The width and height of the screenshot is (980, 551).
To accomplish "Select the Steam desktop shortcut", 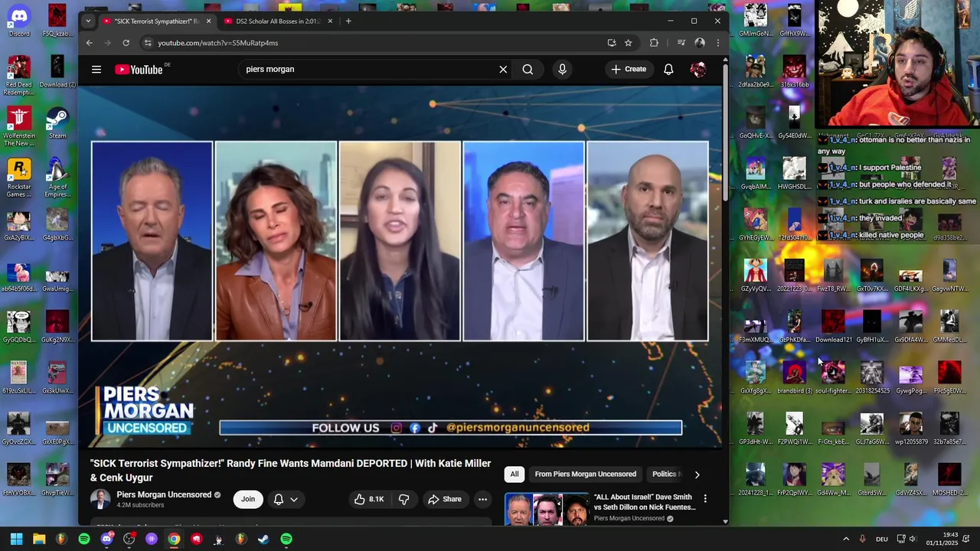I will tap(57, 122).
